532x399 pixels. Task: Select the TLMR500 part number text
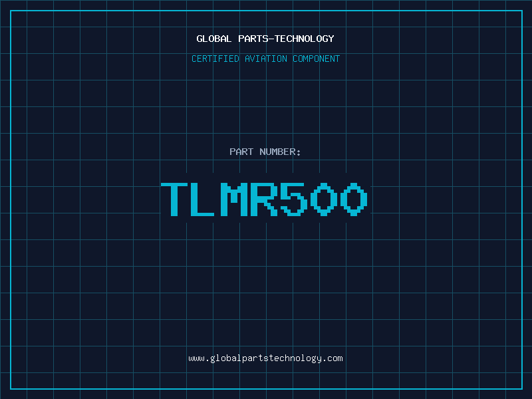pos(264,199)
